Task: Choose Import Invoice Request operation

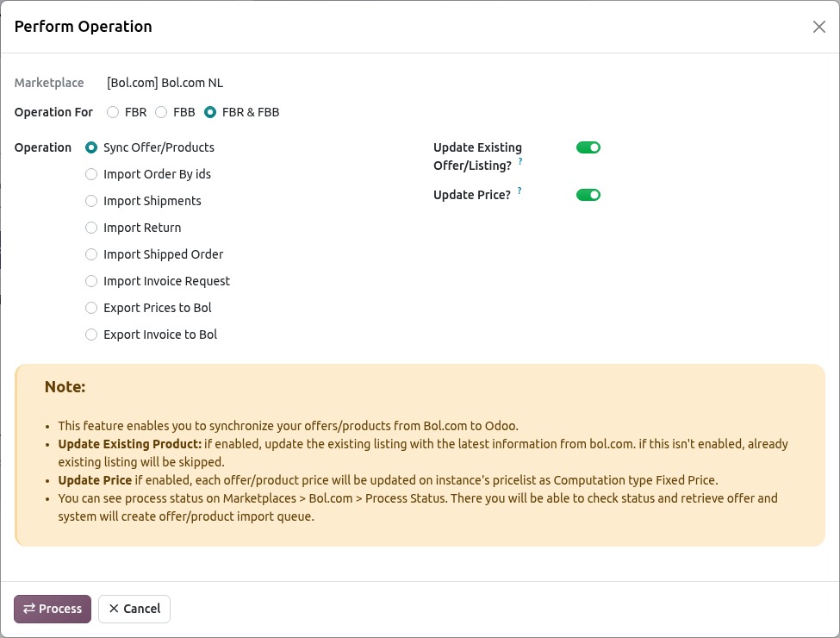Action: (x=91, y=281)
